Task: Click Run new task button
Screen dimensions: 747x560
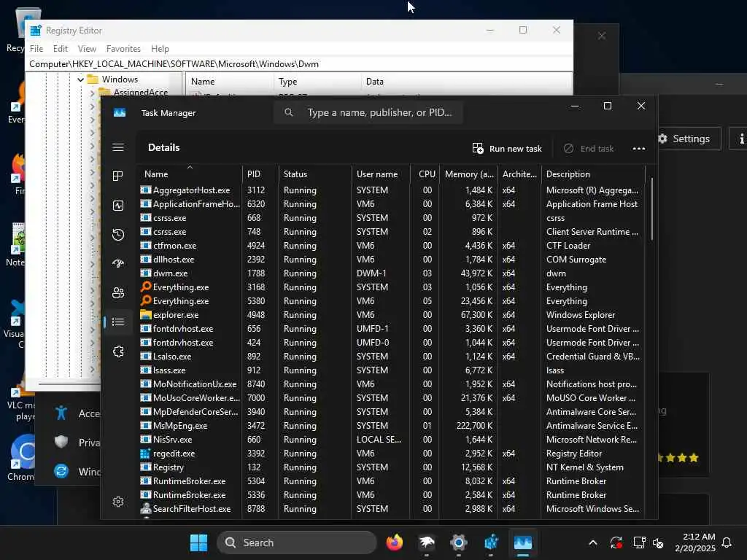Action: 507,149
